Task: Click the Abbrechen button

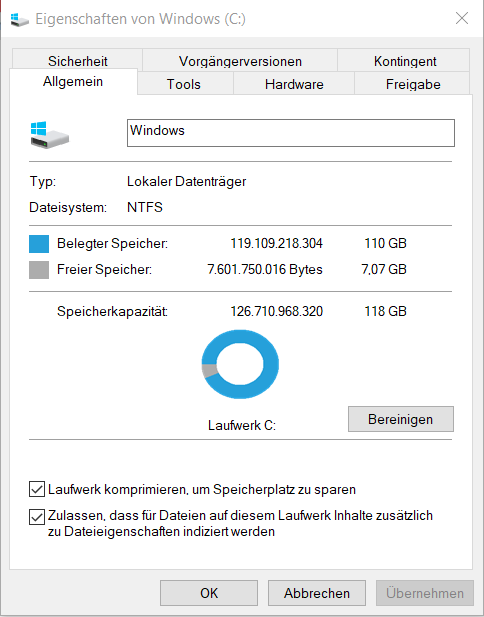Action: [317, 593]
